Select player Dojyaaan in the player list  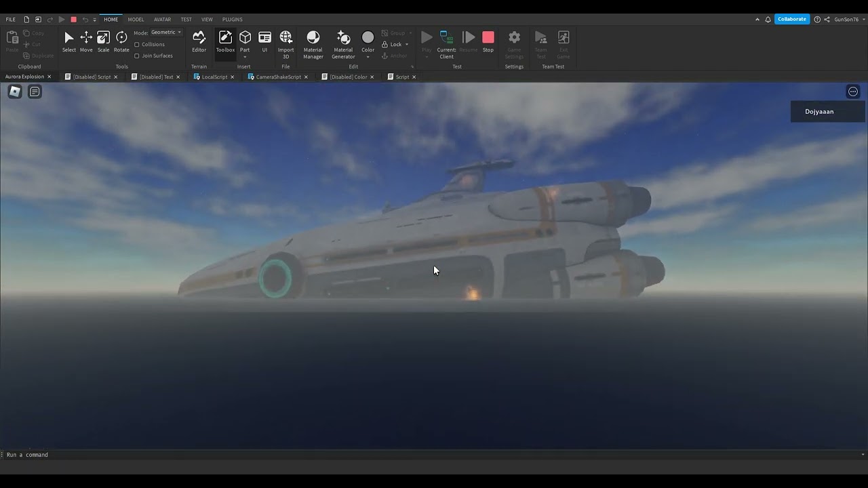pos(828,112)
